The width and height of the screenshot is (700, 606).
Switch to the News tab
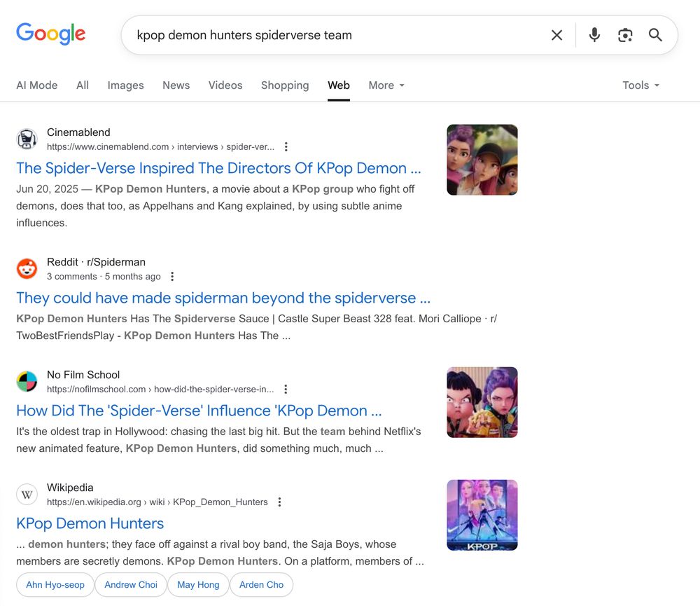pos(176,85)
